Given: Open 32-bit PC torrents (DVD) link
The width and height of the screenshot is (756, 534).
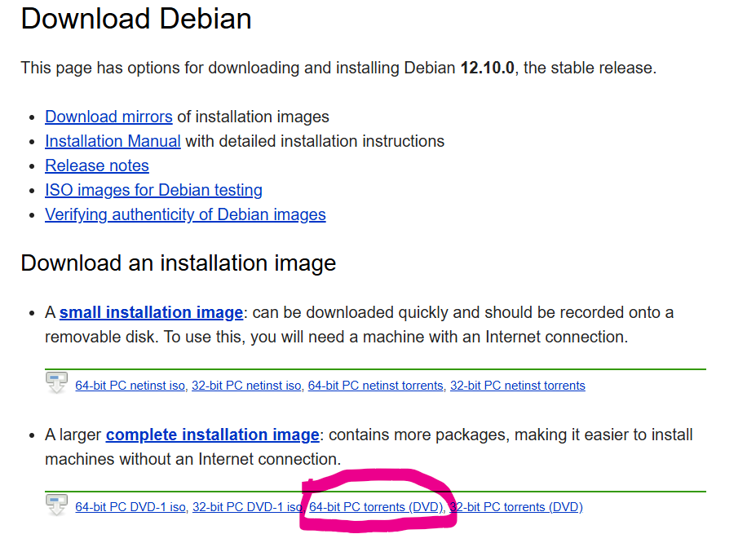Looking at the screenshot, I should (x=516, y=507).
